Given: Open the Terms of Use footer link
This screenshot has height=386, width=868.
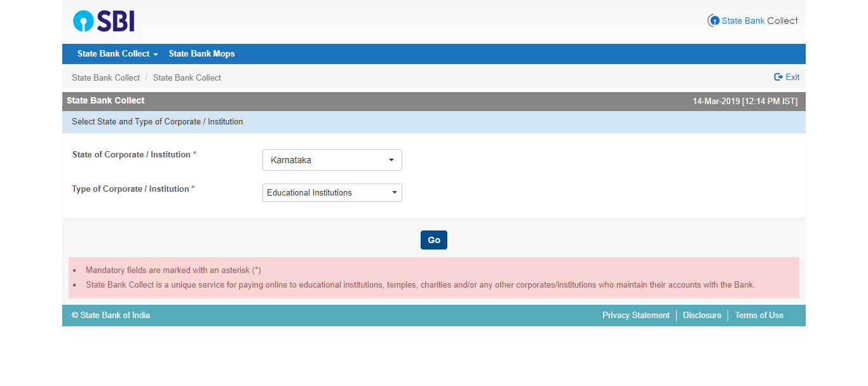Looking at the screenshot, I should (759, 316).
